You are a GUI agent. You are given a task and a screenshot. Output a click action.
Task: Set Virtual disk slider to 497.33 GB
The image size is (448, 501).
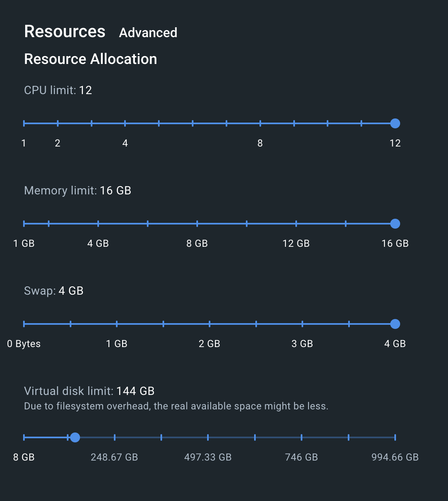coord(208,437)
